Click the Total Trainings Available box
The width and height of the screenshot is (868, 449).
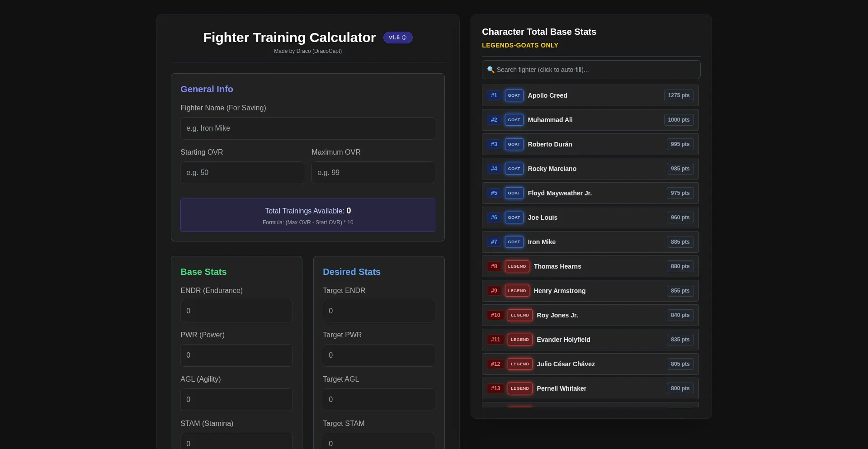pyautogui.click(x=308, y=215)
